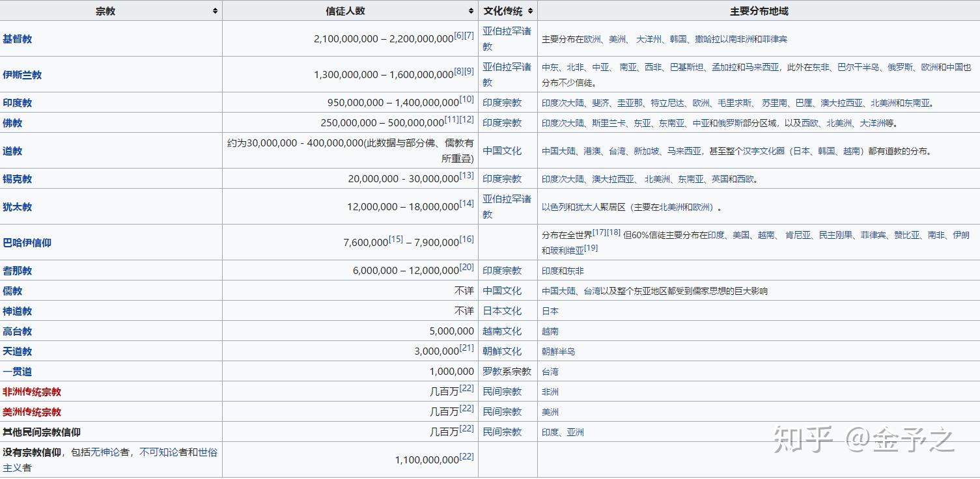Open the 伊斯兰教 religion link
Image resolution: width=980 pixels, height=479 pixels.
(22, 75)
